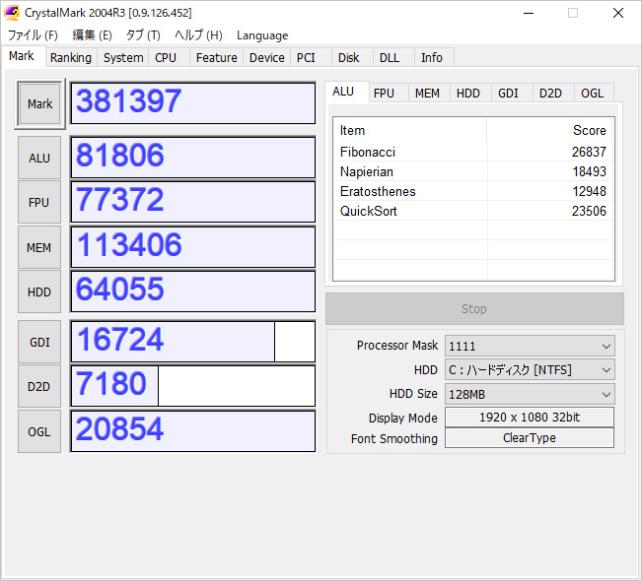Expand the HDD Size dropdown
This screenshot has height=581, width=642.
[x=529, y=394]
